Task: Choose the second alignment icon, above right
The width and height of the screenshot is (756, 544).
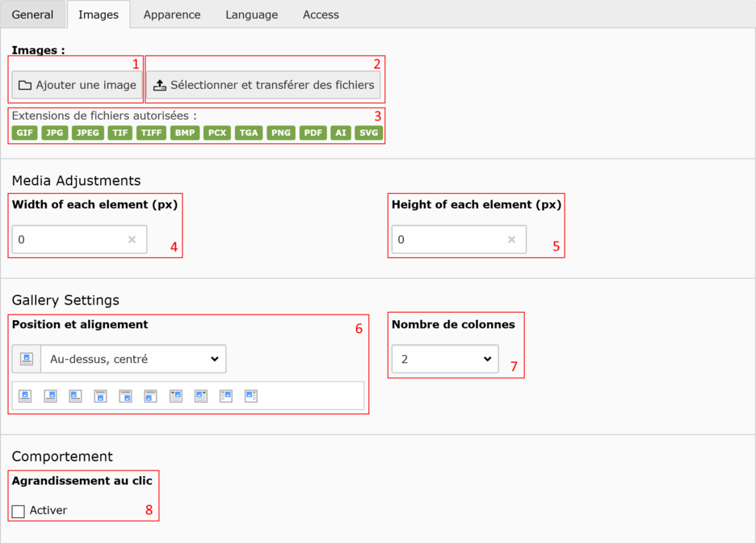Action: [x=50, y=396]
